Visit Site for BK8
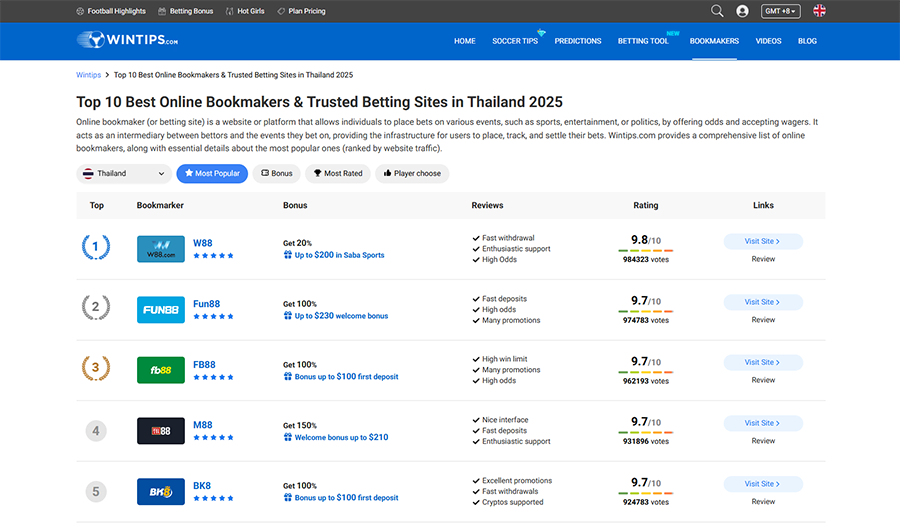Viewport: 900px width, 524px height. click(x=763, y=484)
